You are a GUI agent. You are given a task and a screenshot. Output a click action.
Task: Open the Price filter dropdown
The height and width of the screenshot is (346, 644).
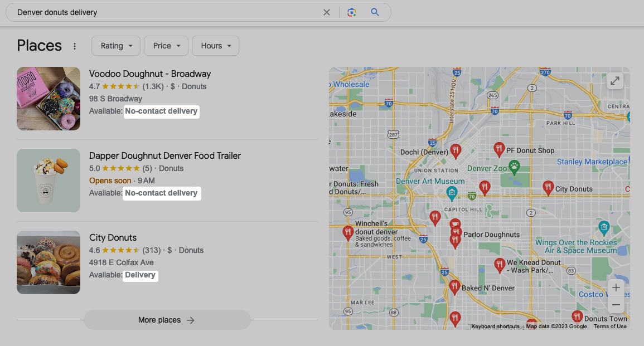pos(166,46)
